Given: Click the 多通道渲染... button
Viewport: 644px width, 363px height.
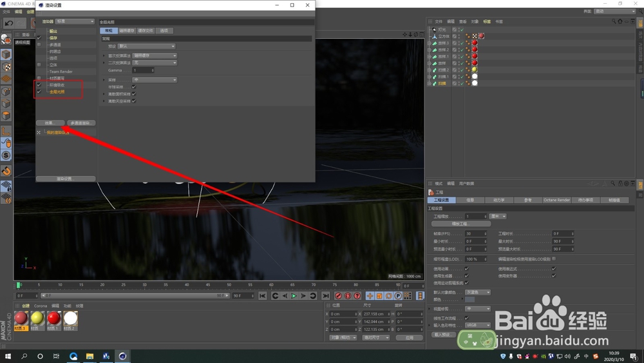Looking at the screenshot, I should 81,123.
